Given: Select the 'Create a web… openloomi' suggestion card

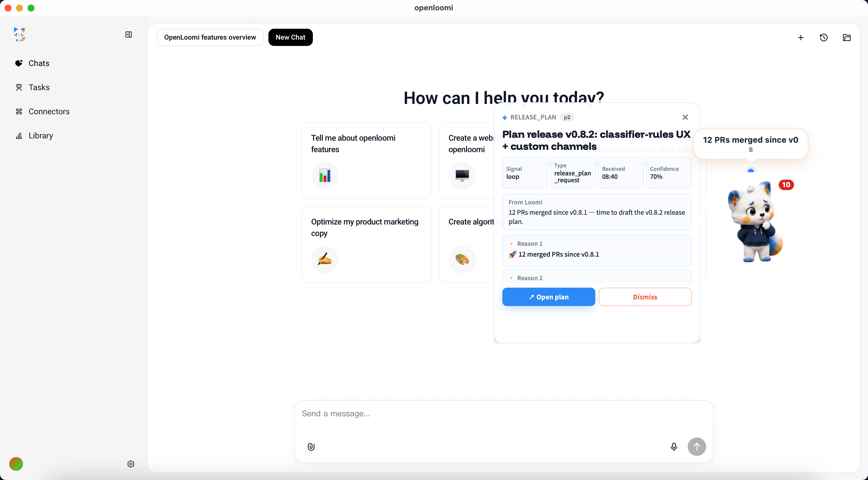Looking at the screenshot, I should click(467, 161).
